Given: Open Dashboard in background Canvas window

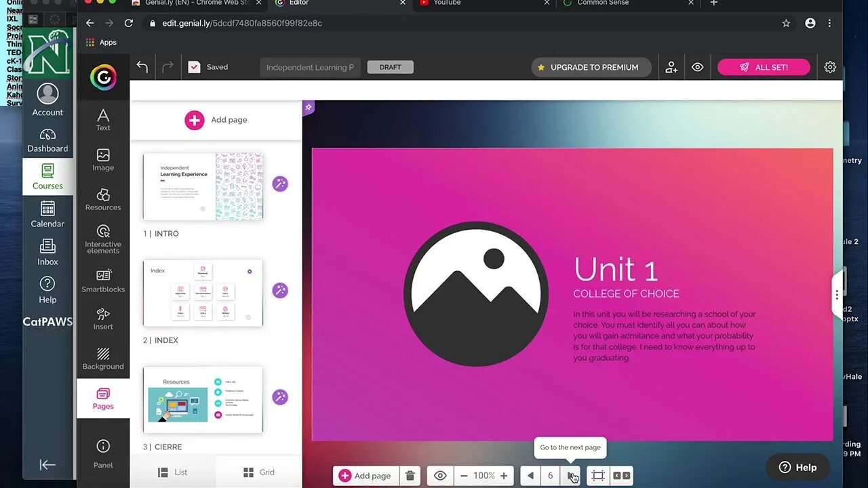Looking at the screenshot, I should (x=47, y=140).
